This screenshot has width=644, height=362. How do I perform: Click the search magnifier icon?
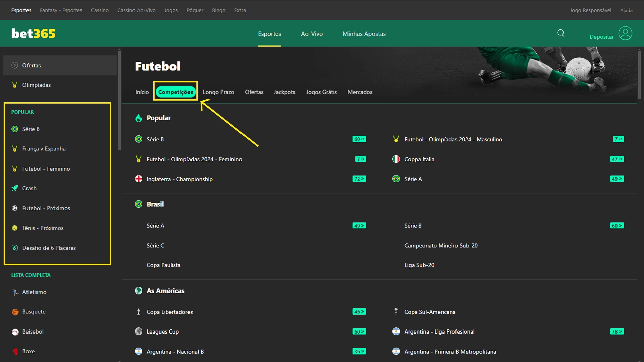point(561,33)
